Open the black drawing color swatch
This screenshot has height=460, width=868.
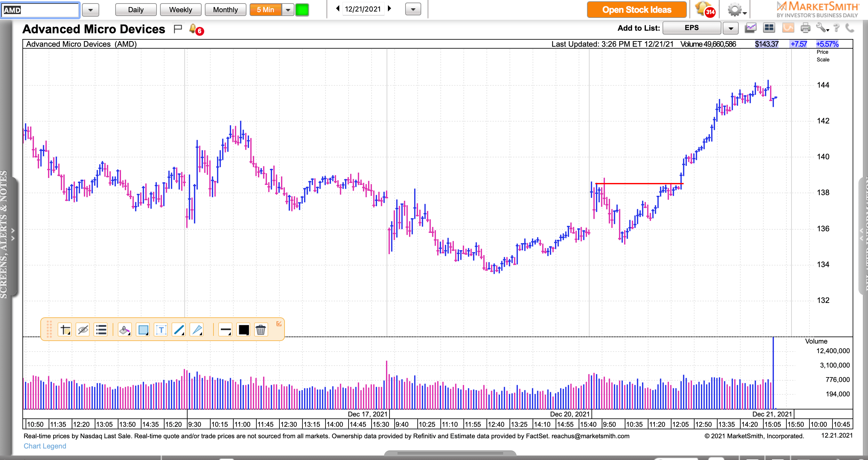click(243, 330)
